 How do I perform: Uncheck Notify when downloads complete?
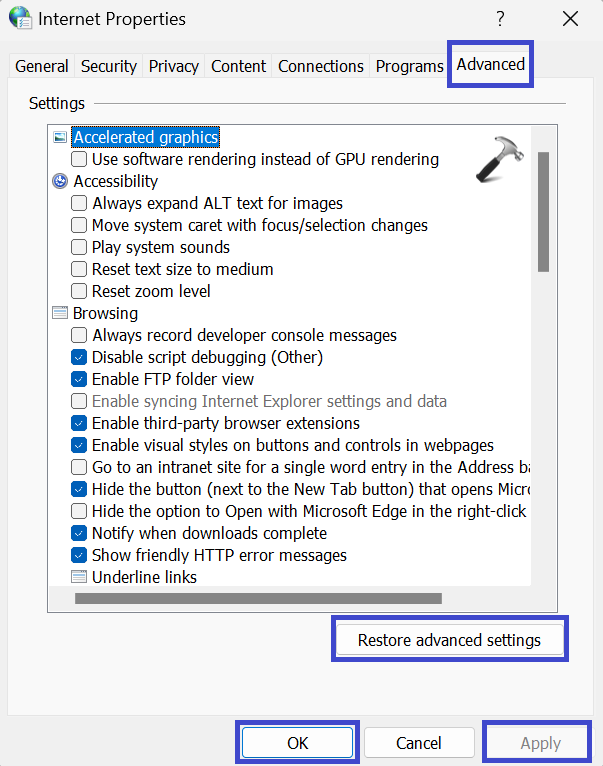pyautogui.click(x=79, y=533)
